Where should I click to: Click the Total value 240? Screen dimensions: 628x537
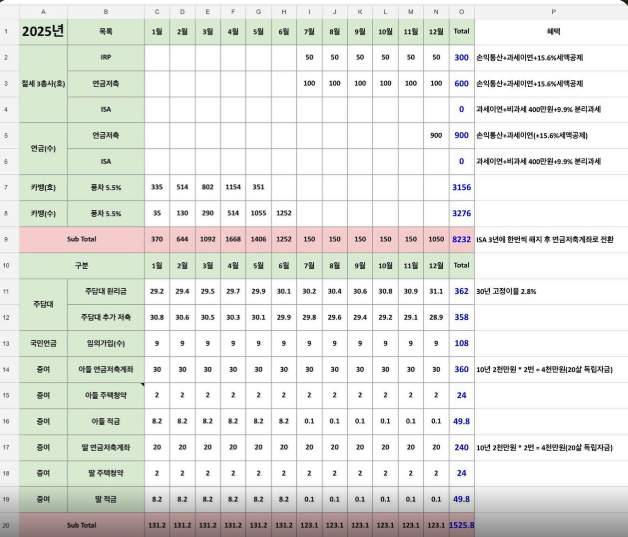461,447
